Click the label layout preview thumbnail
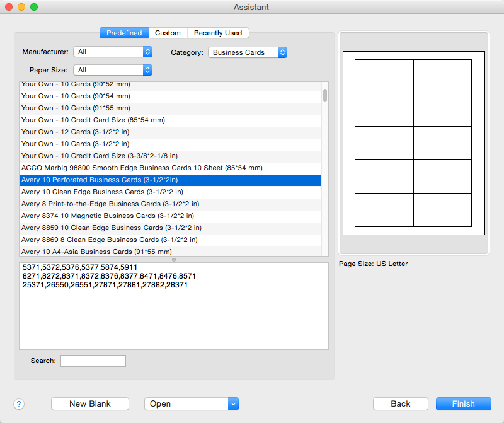 tap(414, 143)
